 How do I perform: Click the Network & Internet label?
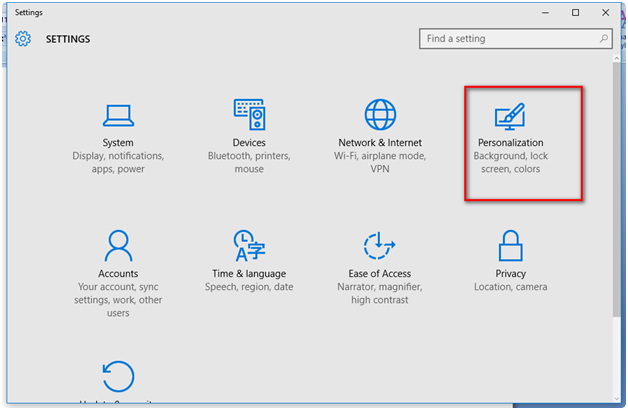(x=380, y=143)
